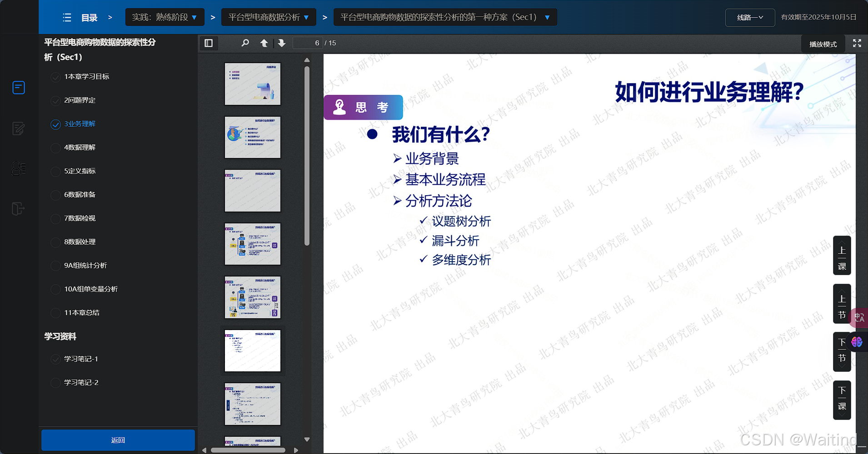Click the thumbnail panel vertical scrollbar
The image size is (868, 454).
click(x=307, y=156)
